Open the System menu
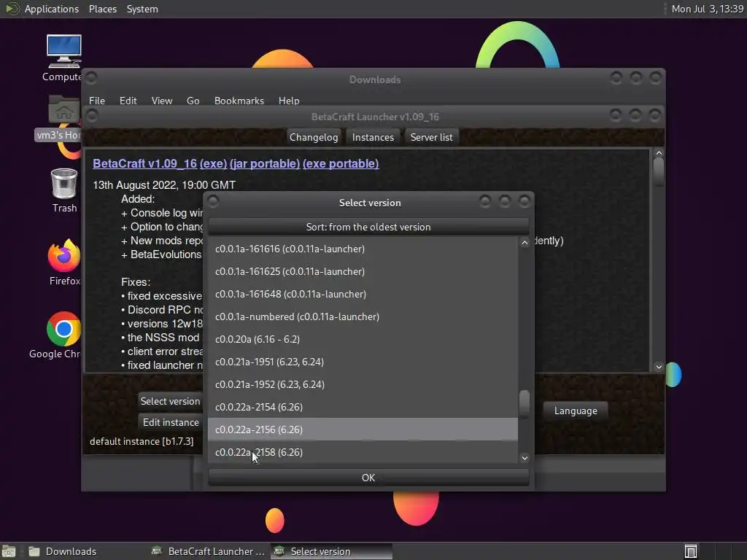The image size is (747, 560). tap(142, 9)
